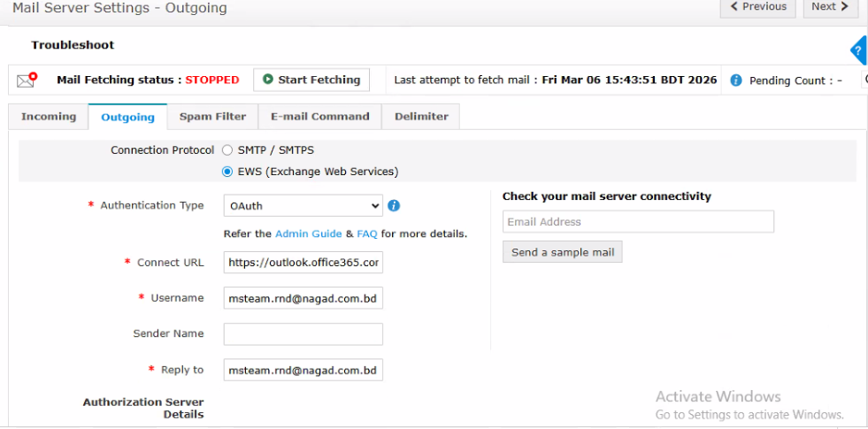Click the info icon next to Authentication Type
The width and height of the screenshot is (868, 429).
pyautogui.click(x=395, y=205)
